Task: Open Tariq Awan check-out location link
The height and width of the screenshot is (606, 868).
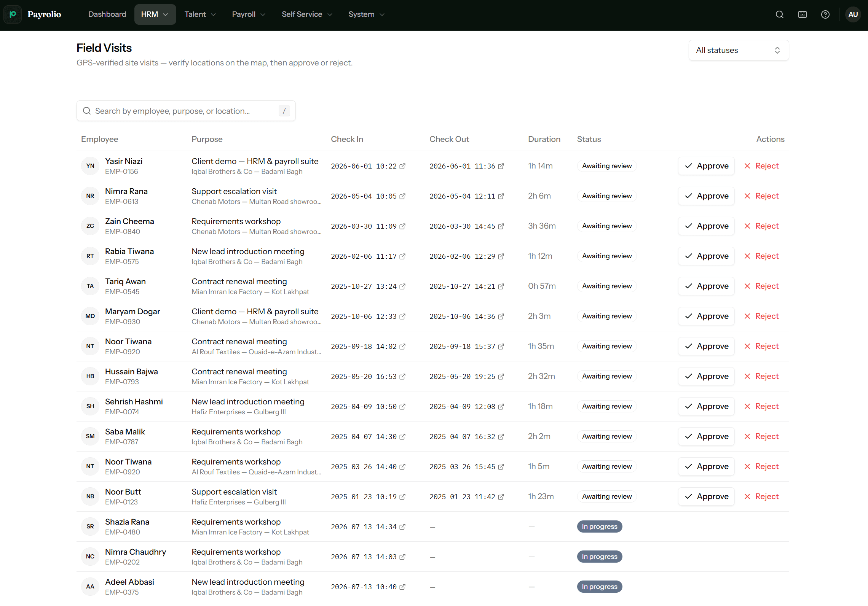Action: [x=501, y=286]
